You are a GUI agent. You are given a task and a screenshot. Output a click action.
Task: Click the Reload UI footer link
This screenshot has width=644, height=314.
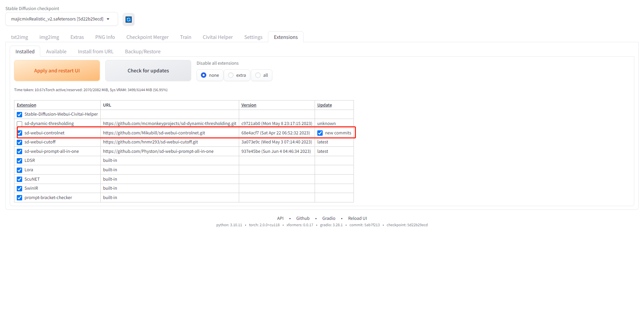click(357, 218)
